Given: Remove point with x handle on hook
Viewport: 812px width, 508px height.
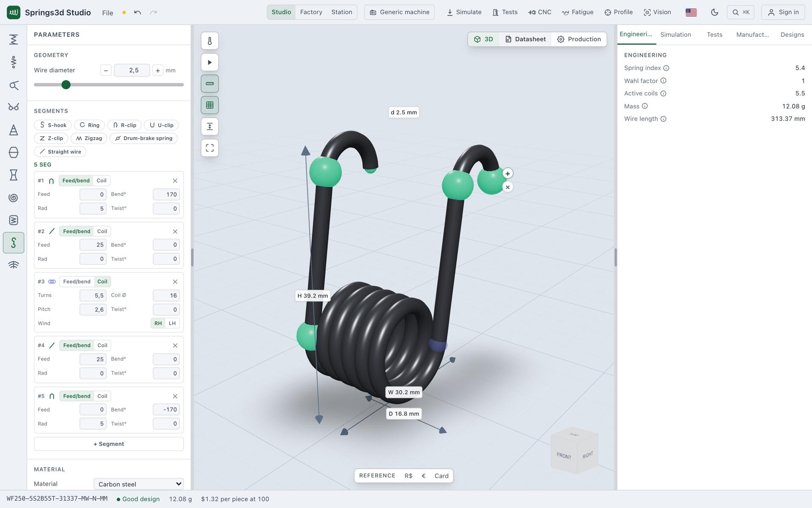Looking at the screenshot, I should 507,187.
